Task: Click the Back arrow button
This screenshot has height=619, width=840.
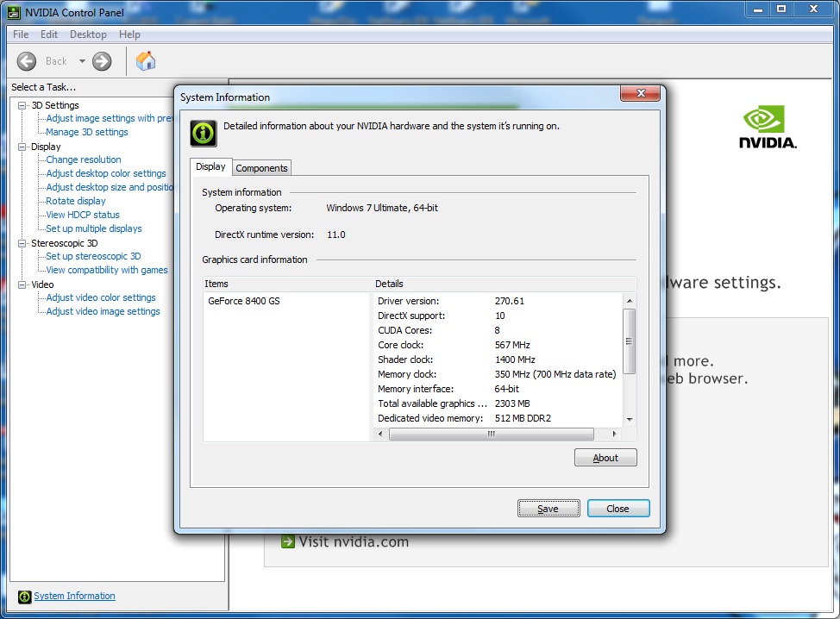Action: point(27,61)
